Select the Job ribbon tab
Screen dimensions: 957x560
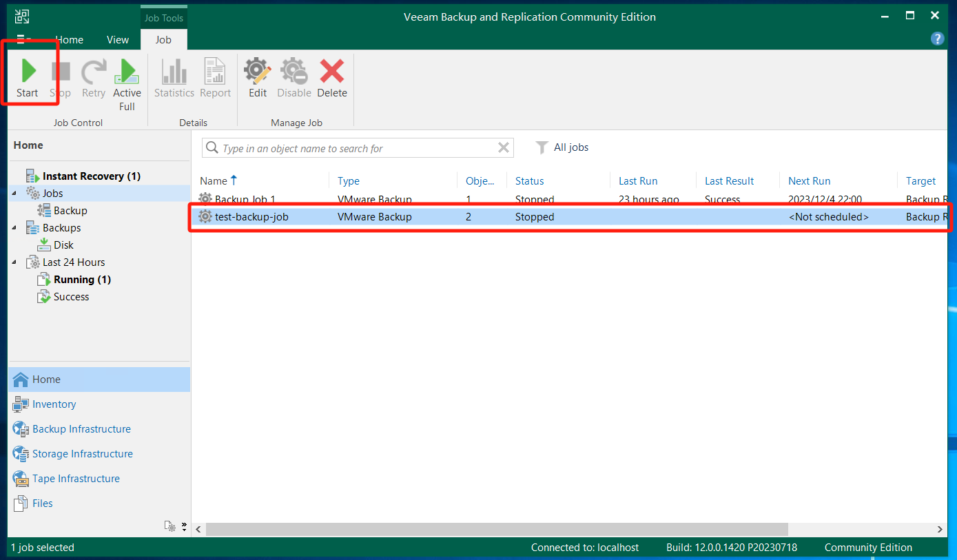click(163, 39)
